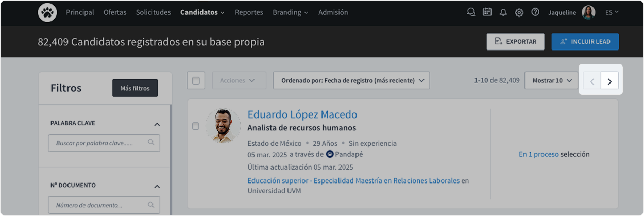Open the Candidatos menu

[202, 12]
